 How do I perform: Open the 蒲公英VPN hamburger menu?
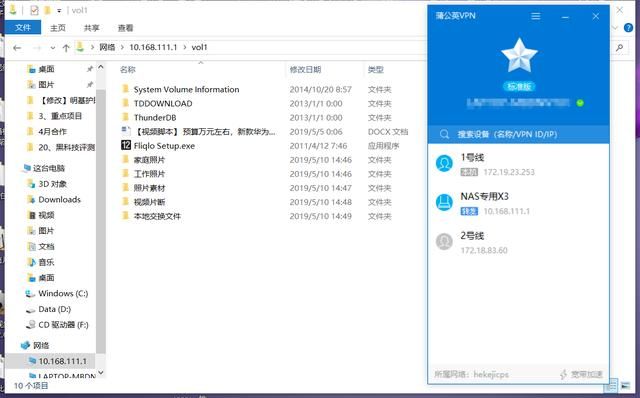click(536, 16)
